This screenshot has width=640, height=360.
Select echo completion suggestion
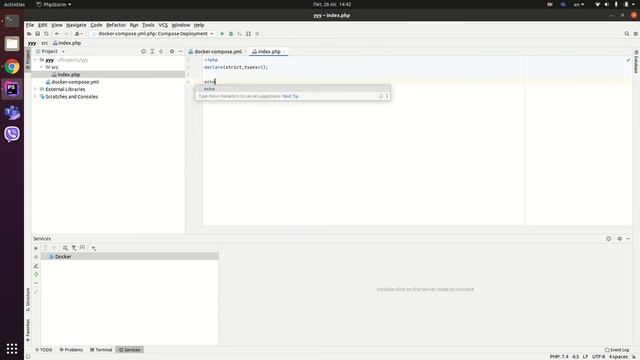pos(292,89)
